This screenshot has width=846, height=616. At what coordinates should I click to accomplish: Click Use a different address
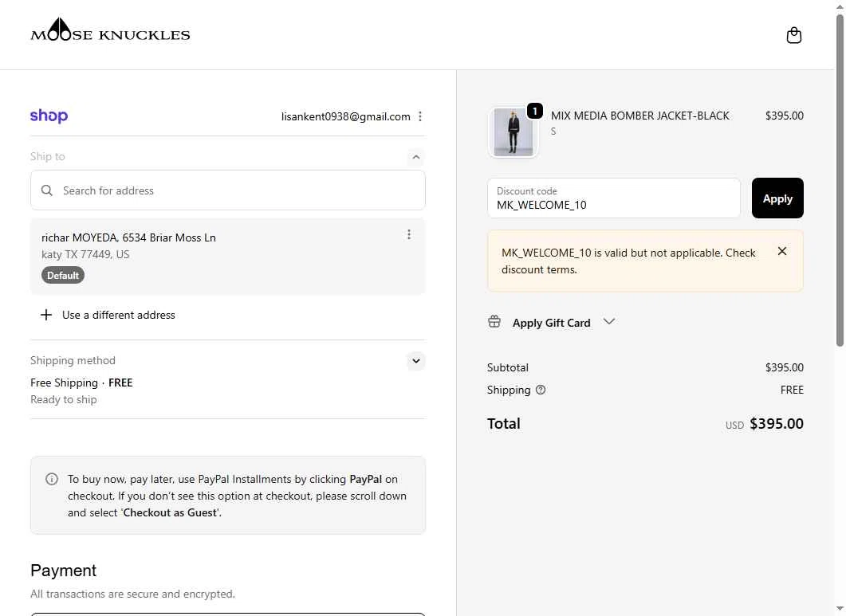(119, 315)
